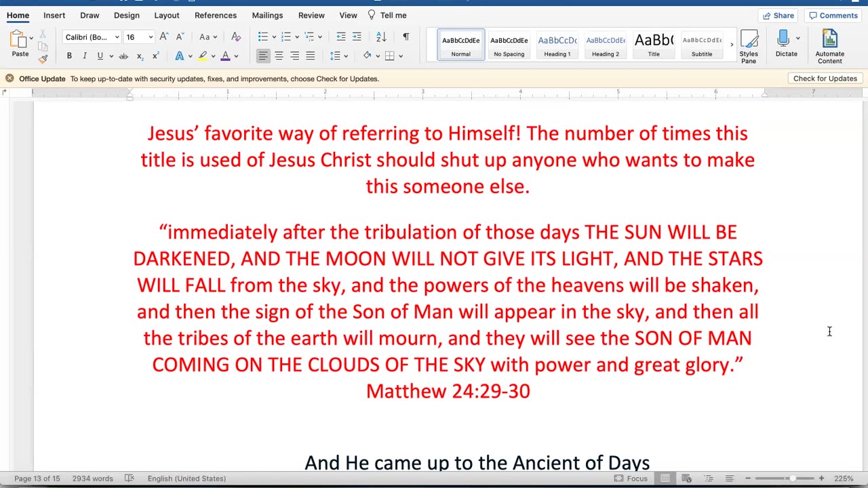Viewport: 868px width, 488px height.
Task: Select Print Layout view icon
Action: 665,479
